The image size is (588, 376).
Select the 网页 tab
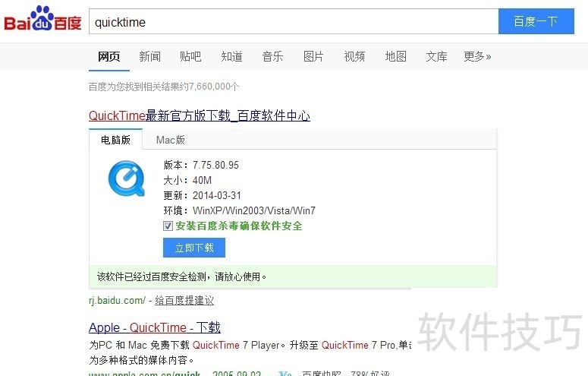point(109,57)
